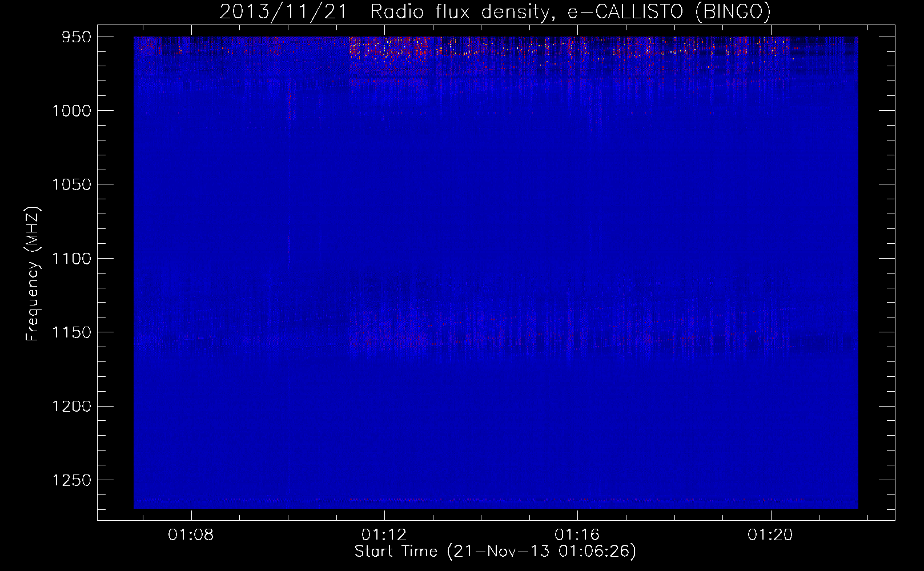Click the 1150 frequency axis label

click(x=71, y=332)
